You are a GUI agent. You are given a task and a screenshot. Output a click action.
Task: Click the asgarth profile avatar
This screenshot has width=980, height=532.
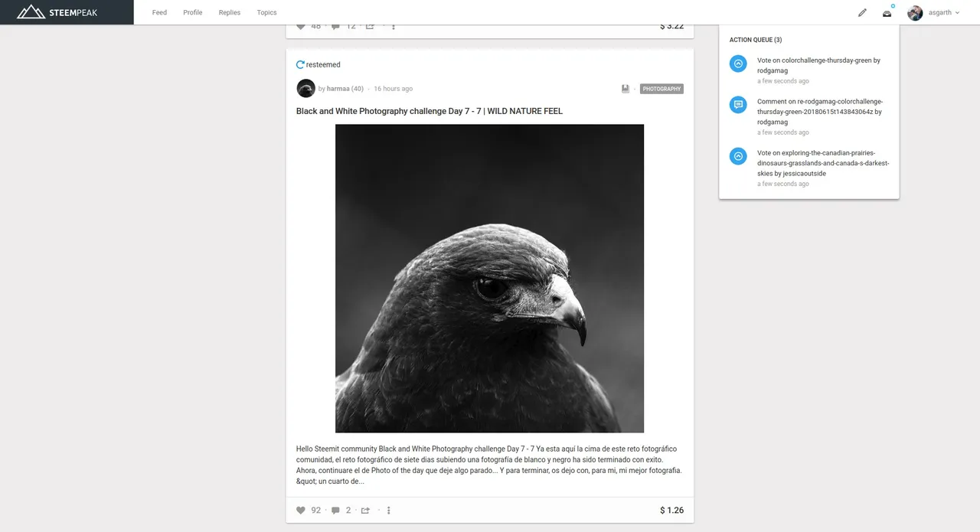point(915,12)
